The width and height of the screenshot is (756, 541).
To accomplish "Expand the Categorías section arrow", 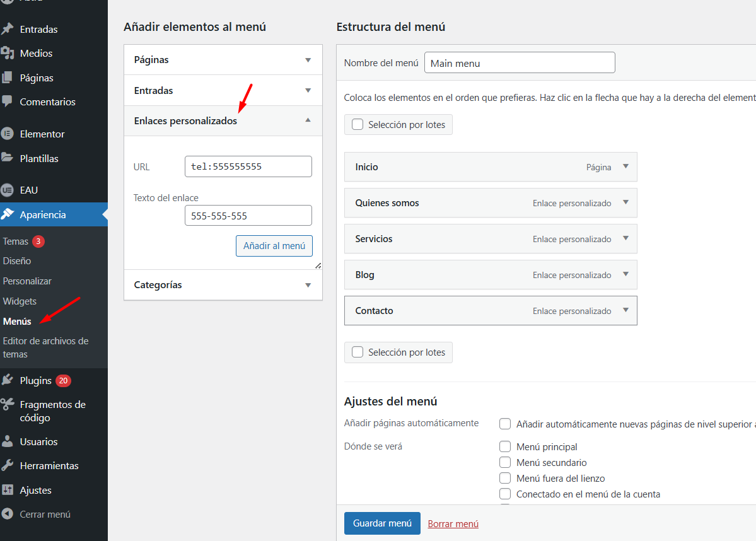I will [308, 285].
